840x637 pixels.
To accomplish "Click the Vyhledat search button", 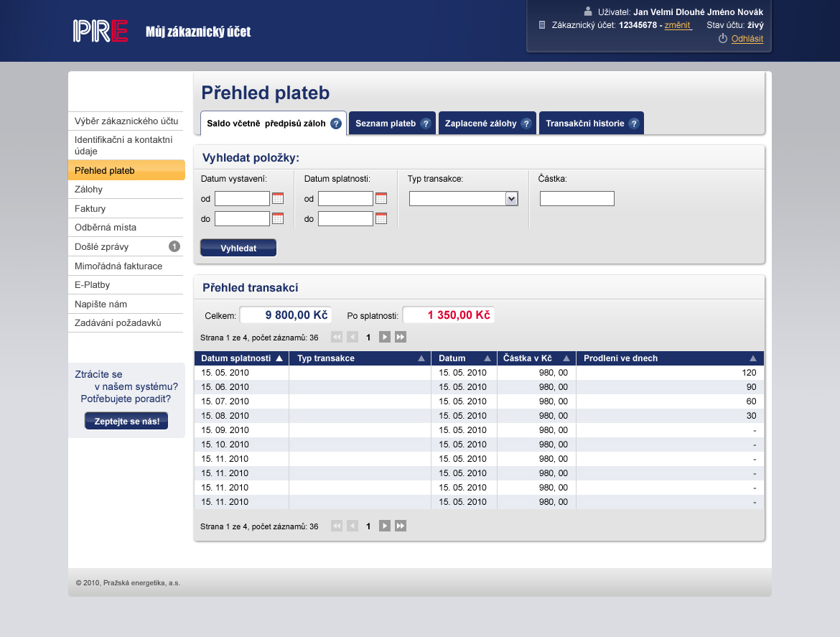I will tap(238, 248).
